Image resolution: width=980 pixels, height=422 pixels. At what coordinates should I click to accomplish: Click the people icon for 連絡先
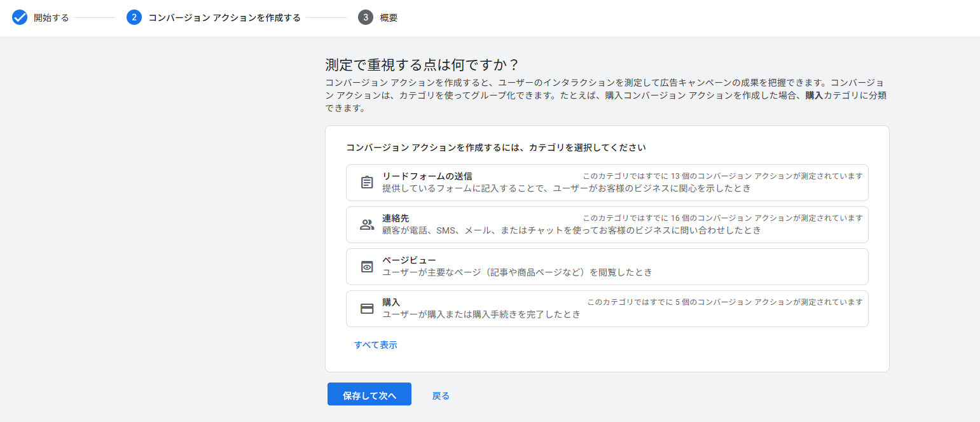[367, 225]
